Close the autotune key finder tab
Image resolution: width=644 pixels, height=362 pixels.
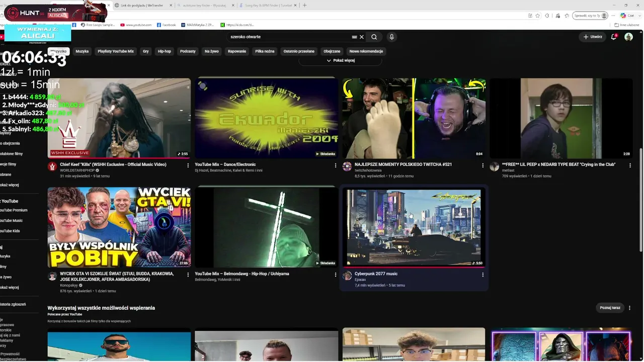tap(233, 5)
